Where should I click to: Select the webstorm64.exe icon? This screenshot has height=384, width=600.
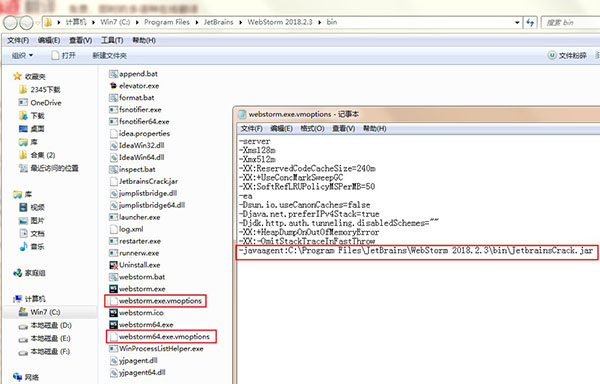pos(113,325)
